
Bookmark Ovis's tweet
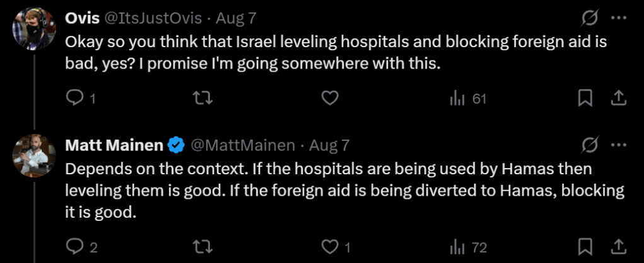pyautogui.click(x=585, y=98)
